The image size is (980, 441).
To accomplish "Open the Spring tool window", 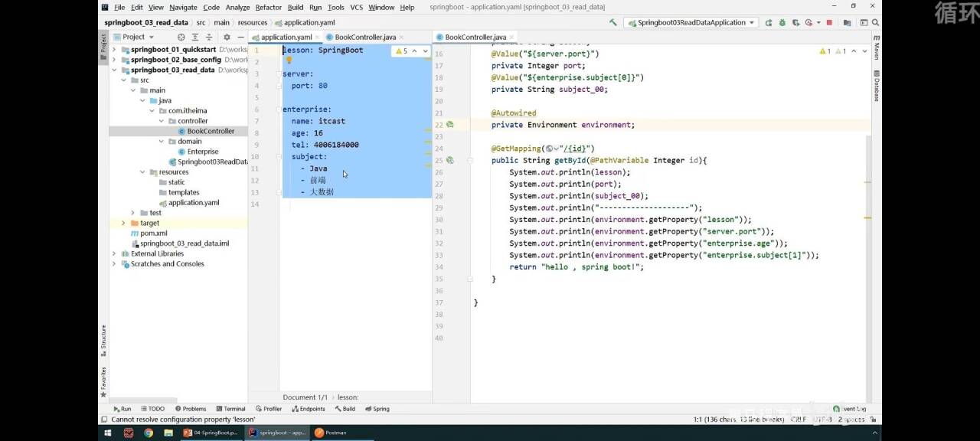I will pyautogui.click(x=377, y=409).
